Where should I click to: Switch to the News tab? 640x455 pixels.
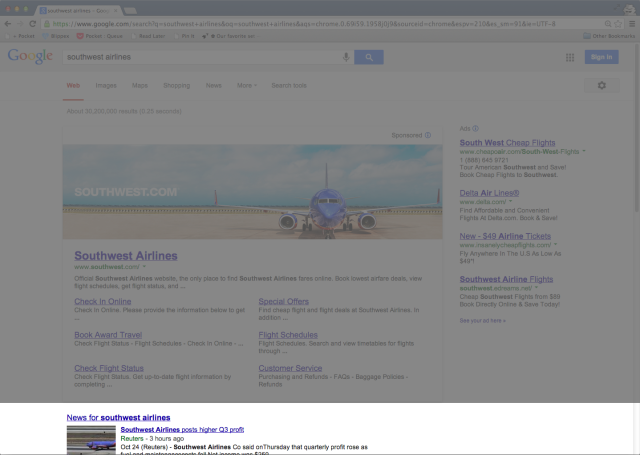[x=213, y=86]
